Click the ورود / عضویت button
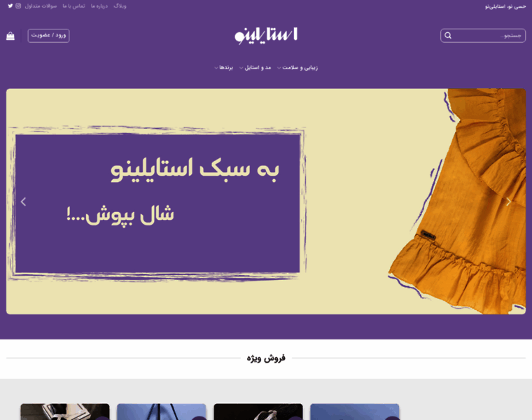The image size is (532, 420). tap(48, 36)
